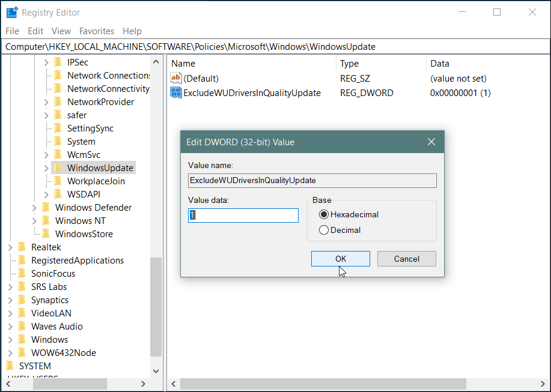Expand the NetworkProvider key

[x=46, y=102]
